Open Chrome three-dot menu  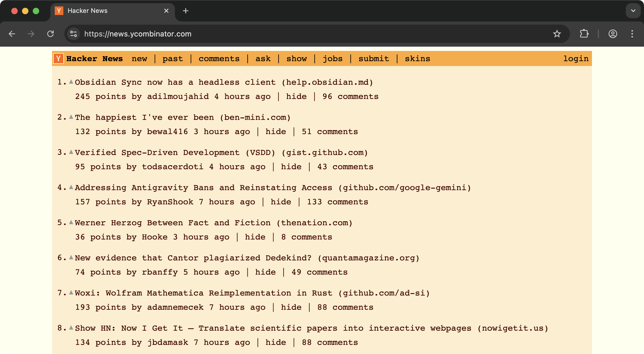632,34
